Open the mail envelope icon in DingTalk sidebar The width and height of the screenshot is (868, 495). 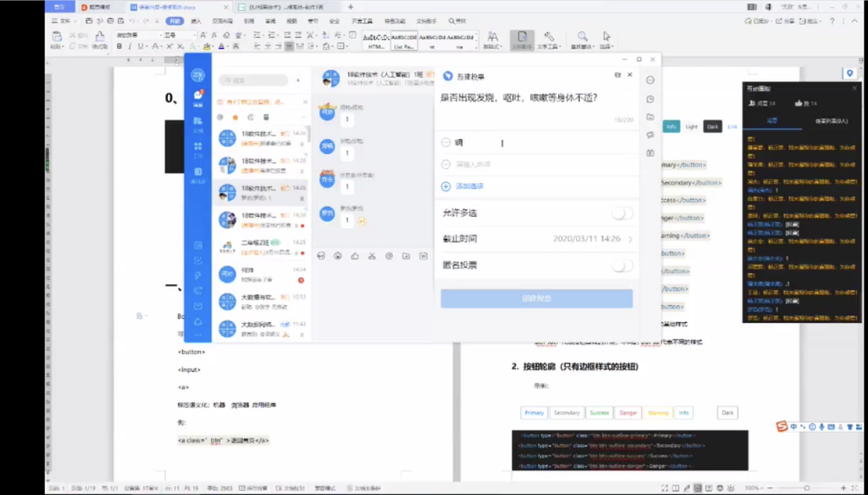[x=198, y=306]
